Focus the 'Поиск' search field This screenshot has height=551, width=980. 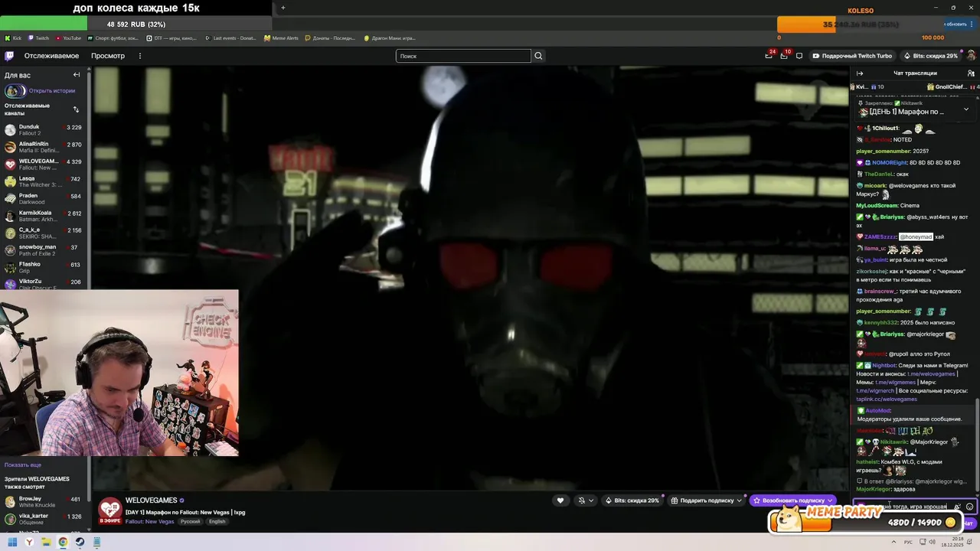pos(463,56)
